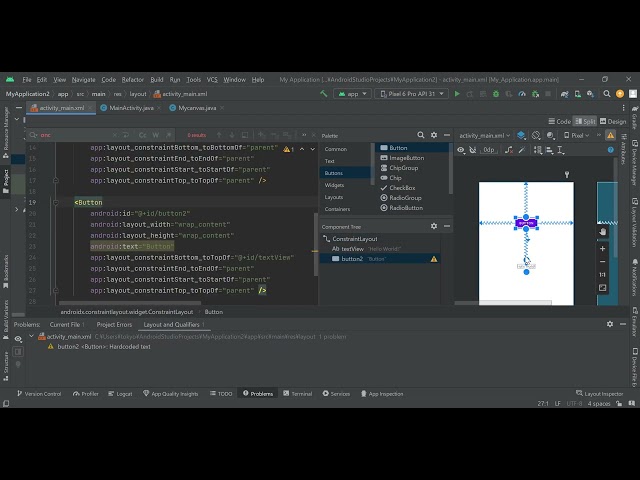Toggle the Problems panel view options eye icon
The image size is (640, 480).
(18, 339)
